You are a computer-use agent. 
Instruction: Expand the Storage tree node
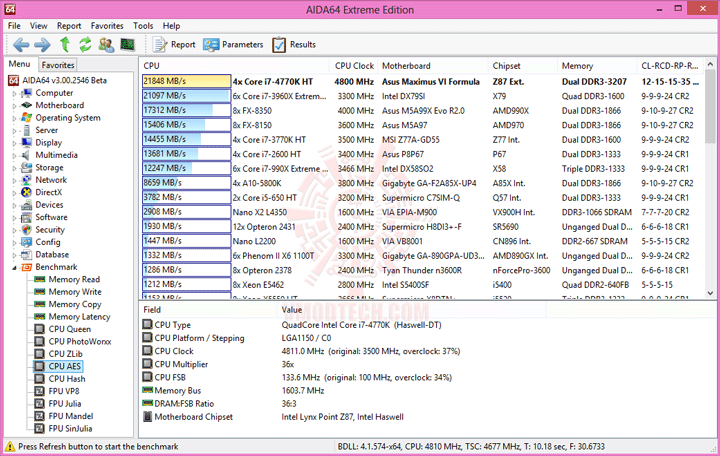(x=14, y=168)
